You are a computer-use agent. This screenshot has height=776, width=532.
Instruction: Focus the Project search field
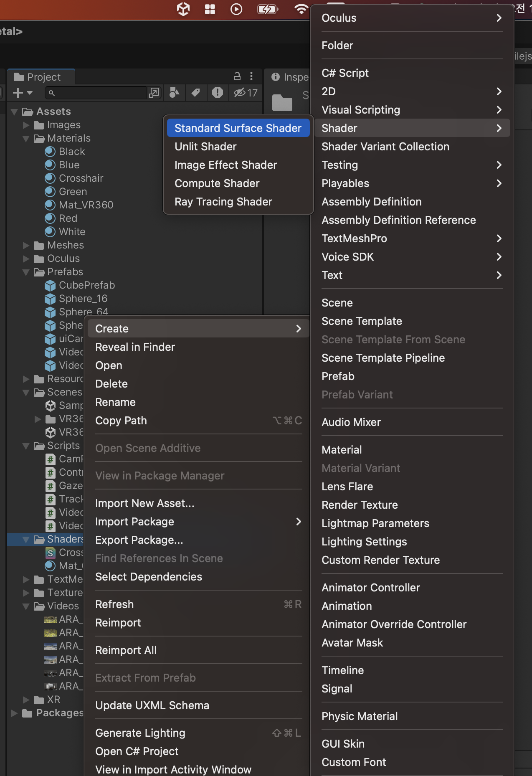[96, 93]
